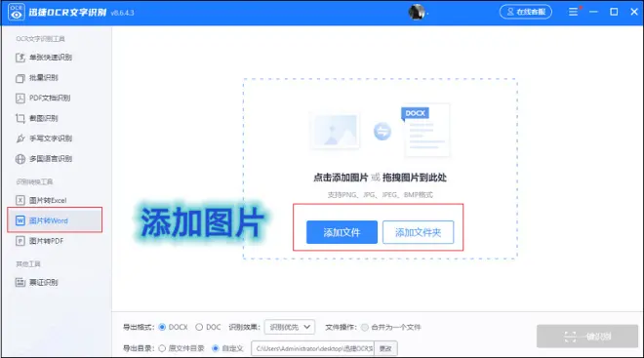This screenshot has height=358, width=644.
Task: Click the output path input field
Action: tap(313, 348)
